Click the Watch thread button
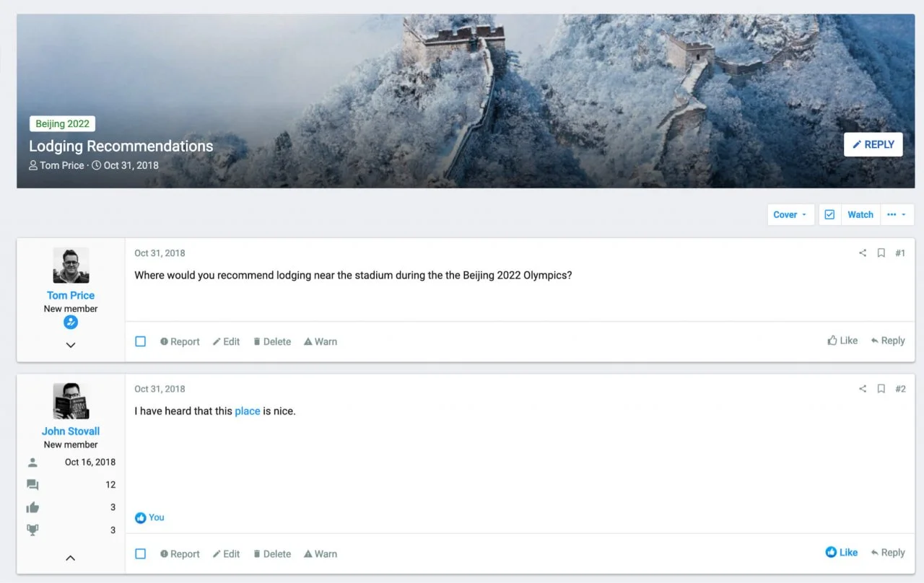Image resolution: width=924 pixels, height=583 pixels. click(x=860, y=214)
